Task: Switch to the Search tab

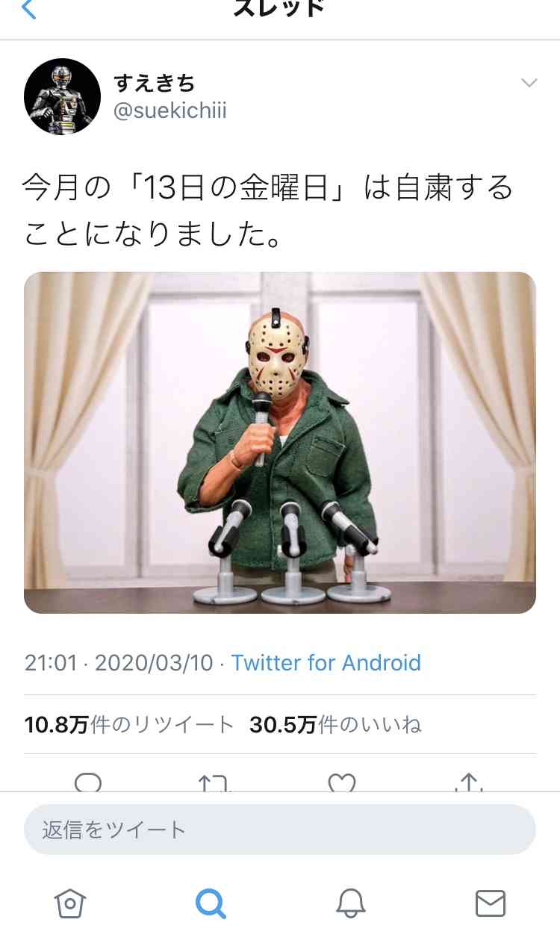Action: [x=211, y=903]
